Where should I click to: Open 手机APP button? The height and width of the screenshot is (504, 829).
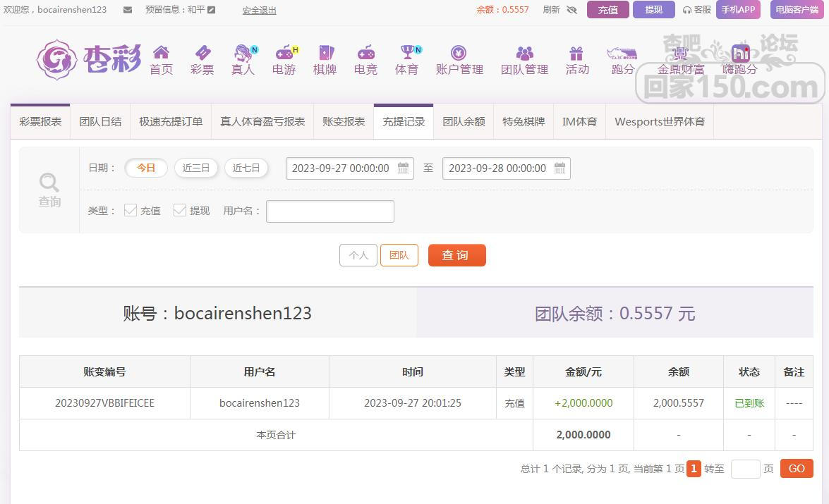point(738,9)
